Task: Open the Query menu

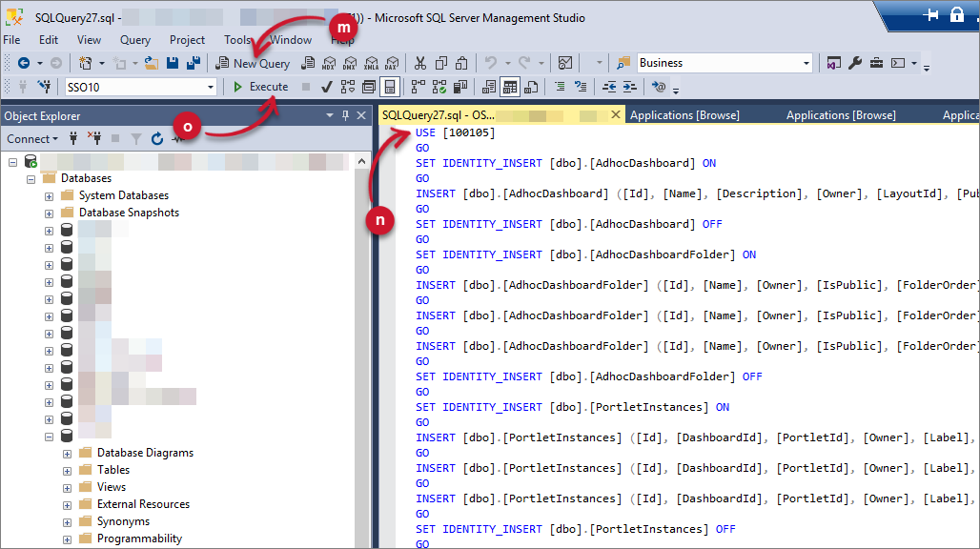Action: [x=134, y=39]
